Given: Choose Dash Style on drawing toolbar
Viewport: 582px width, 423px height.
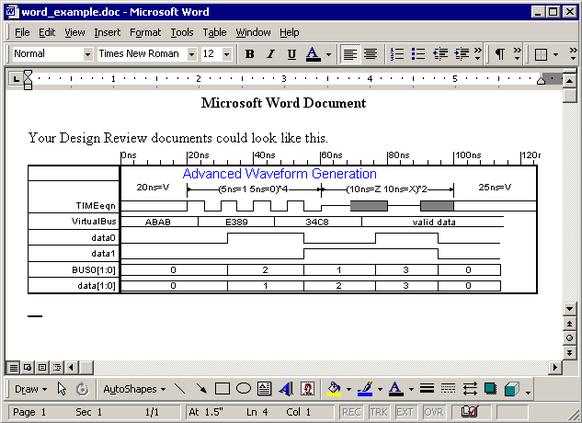Looking at the screenshot, I should [448, 389].
